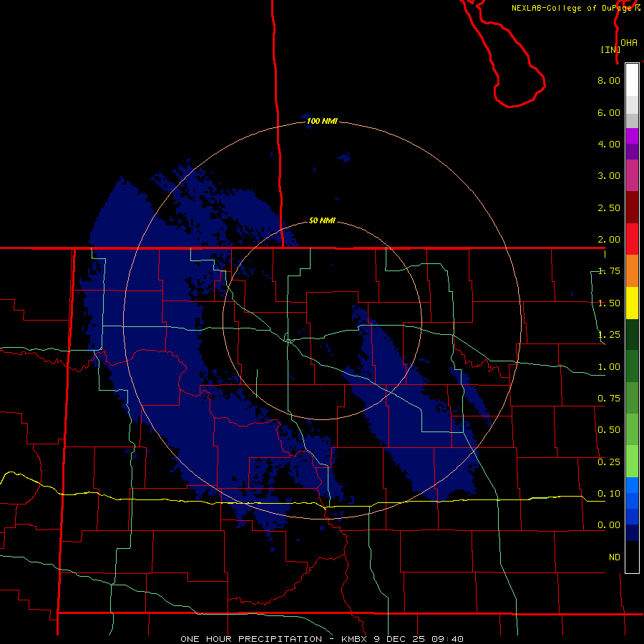Click the 6.00 legend value

609,112
